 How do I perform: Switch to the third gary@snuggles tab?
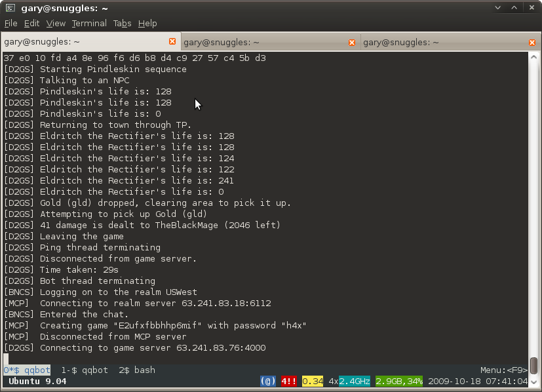442,42
